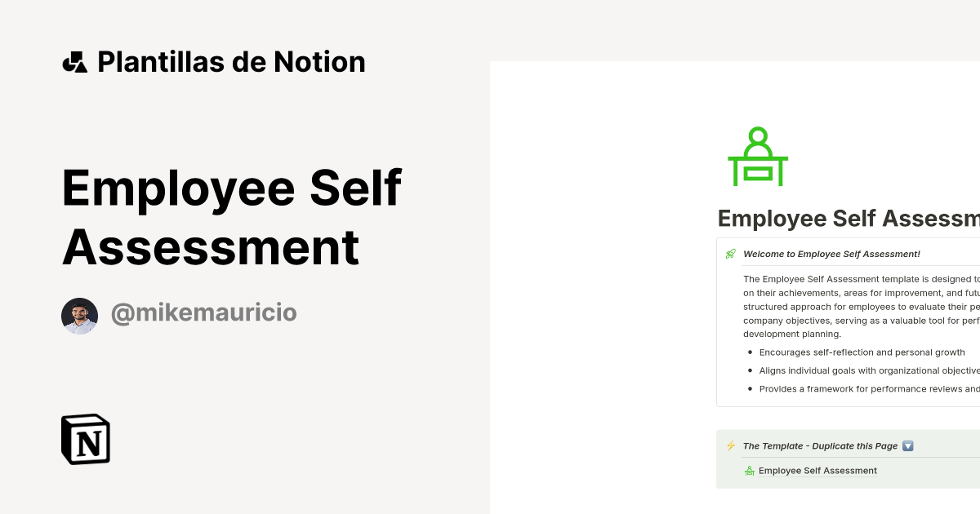The image size is (980, 514).
Task: Click the Notion N logo at bottom left
Action: point(85,439)
